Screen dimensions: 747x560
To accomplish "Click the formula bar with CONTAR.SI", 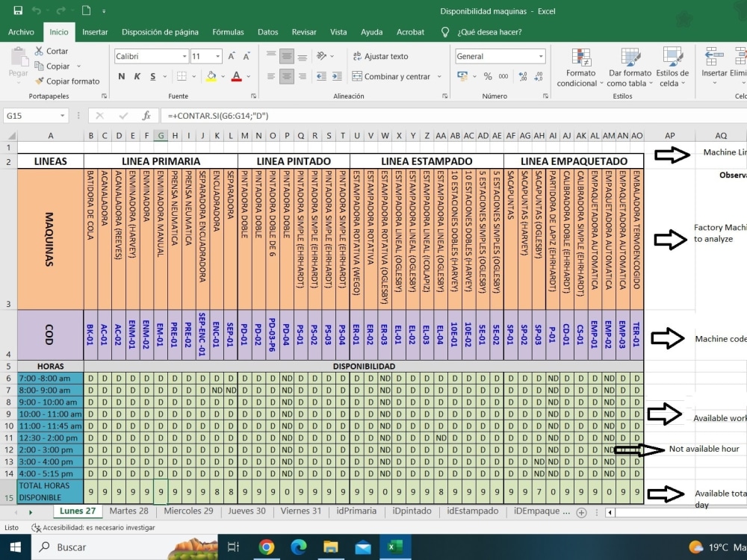I will point(453,116).
